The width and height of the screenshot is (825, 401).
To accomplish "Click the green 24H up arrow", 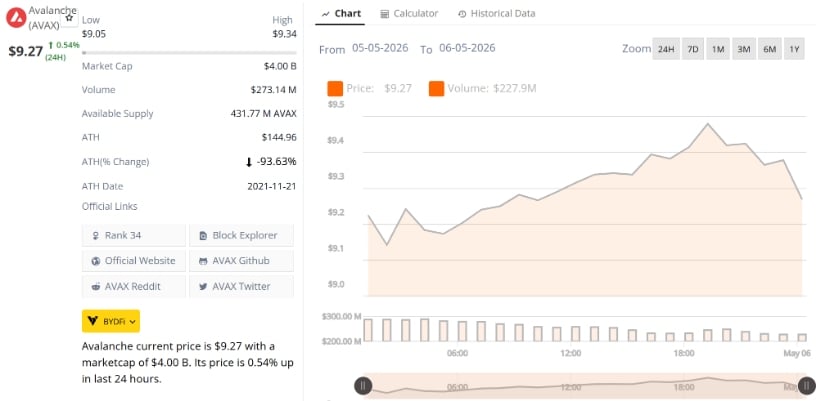I will click(x=51, y=45).
